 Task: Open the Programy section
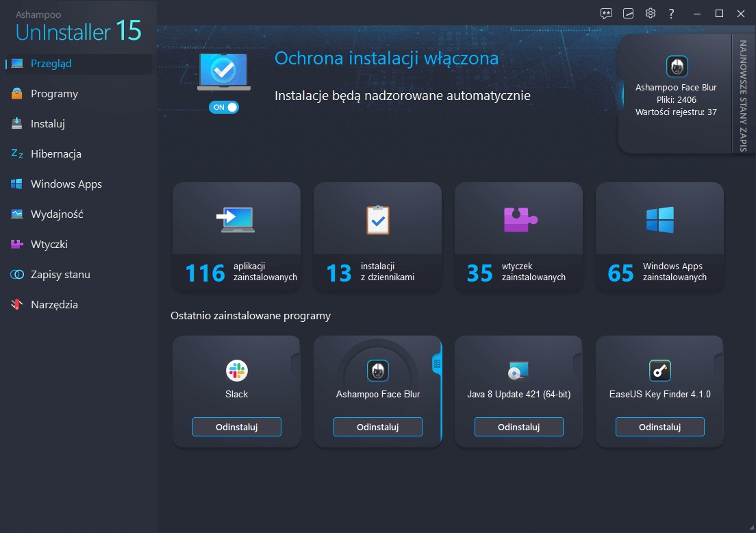(x=77, y=94)
